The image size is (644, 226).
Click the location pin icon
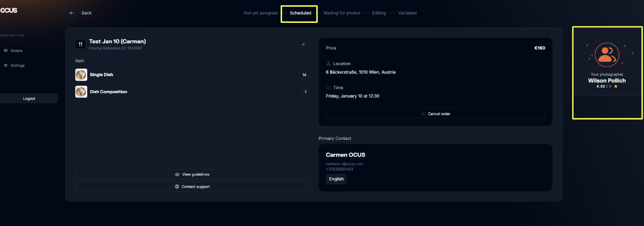[x=328, y=64]
